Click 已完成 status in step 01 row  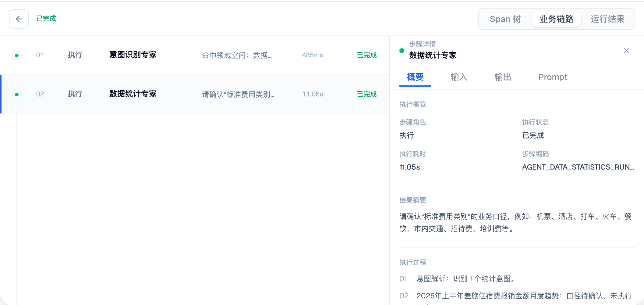click(x=367, y=55)
